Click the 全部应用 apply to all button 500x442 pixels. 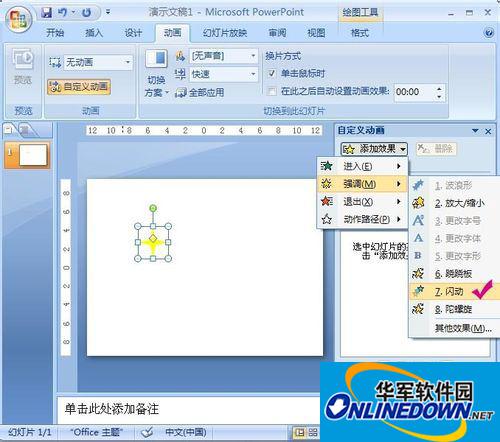coord(200,93)
